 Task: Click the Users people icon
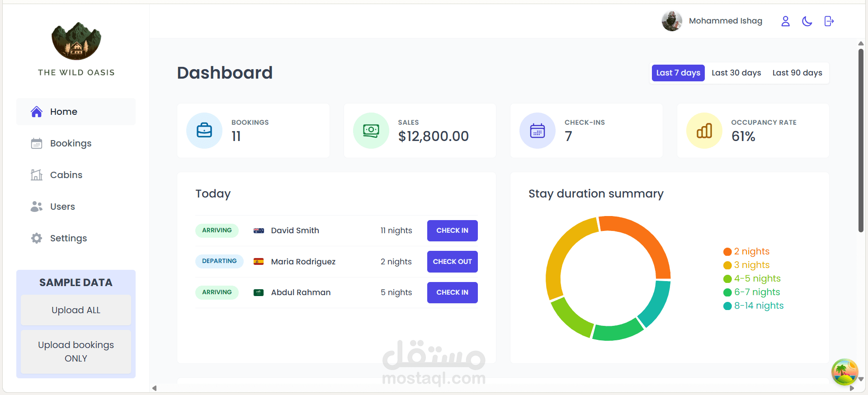pos(37,207)
